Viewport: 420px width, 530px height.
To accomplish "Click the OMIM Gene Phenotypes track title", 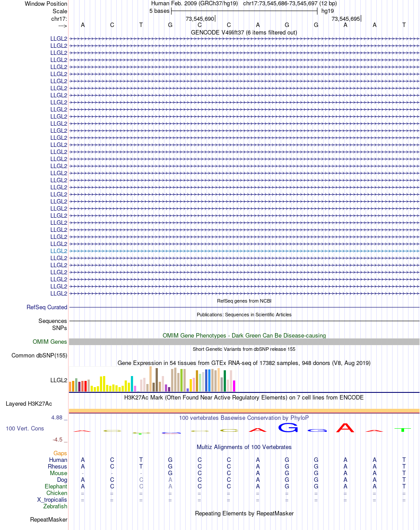I will [244, 336].
